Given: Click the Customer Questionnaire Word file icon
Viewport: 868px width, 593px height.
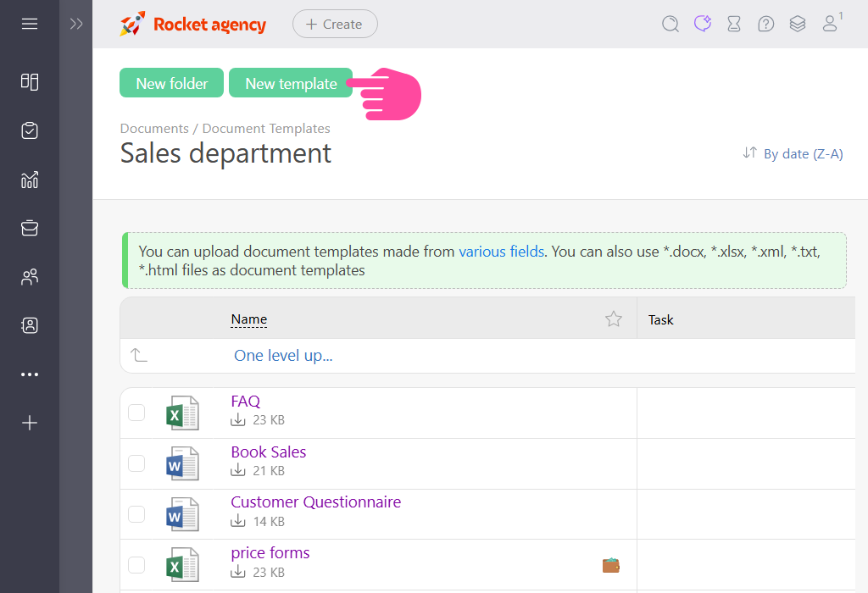Looking at the screenshot, I should coord(182,514).
